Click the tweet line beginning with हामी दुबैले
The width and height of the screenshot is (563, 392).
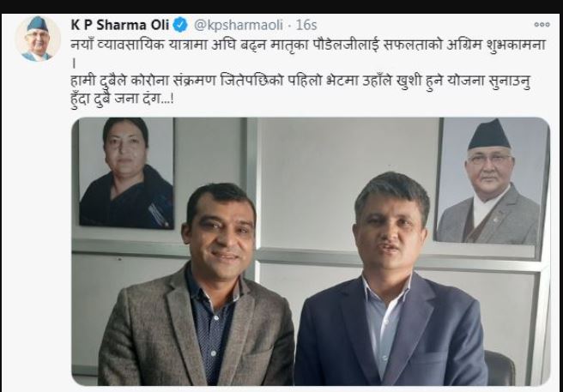point(300,81)
